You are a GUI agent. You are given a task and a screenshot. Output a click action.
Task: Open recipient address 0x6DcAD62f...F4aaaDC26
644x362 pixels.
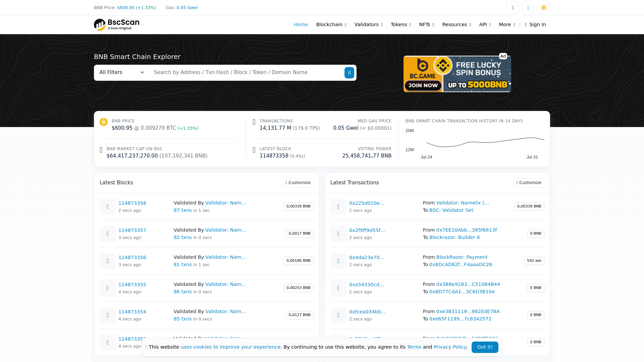461,264
